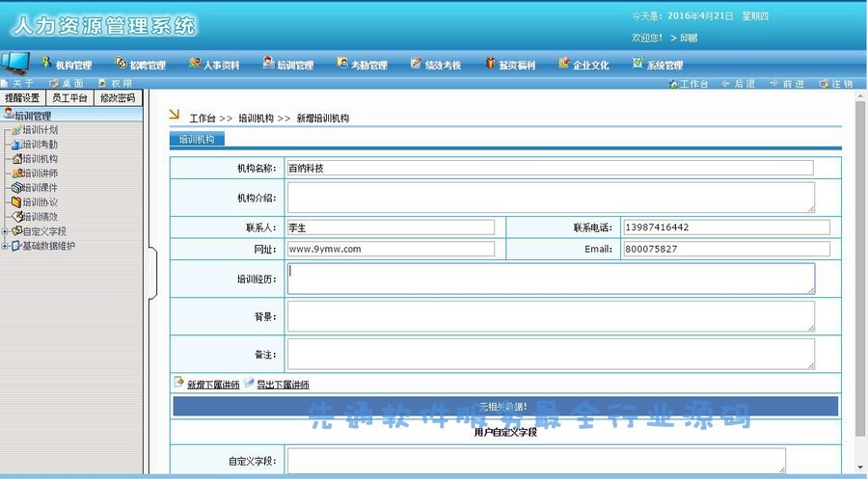Image resolution: width=868 pixels, height=479 pixels.
Task: Click the 导出下属讲师 link
Action: pyautogui.click(x=283, y=385)
